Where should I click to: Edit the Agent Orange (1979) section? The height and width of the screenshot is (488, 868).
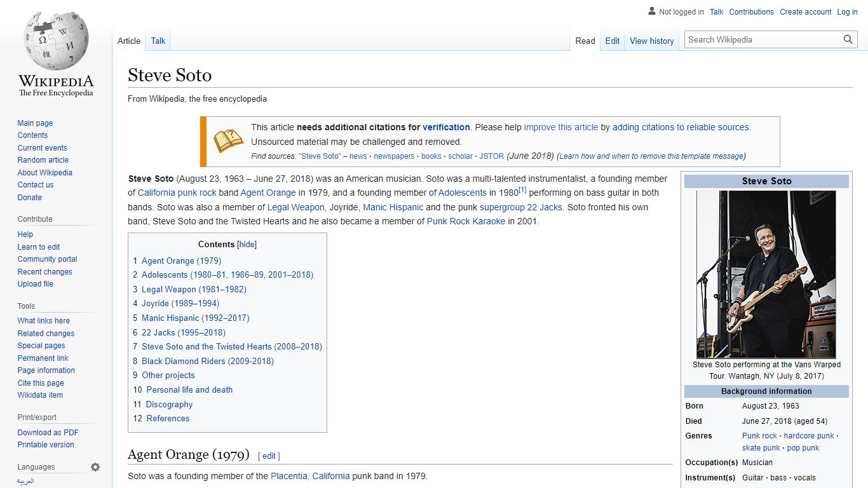269,456
